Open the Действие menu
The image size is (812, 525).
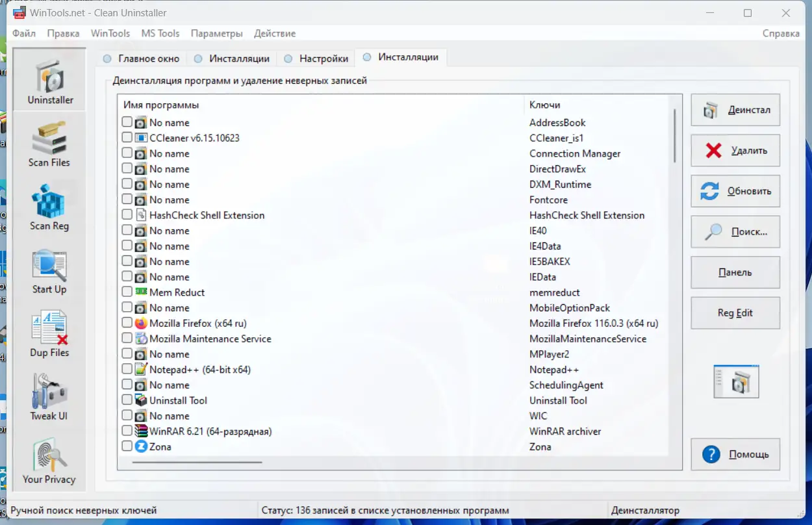point(275,33)
